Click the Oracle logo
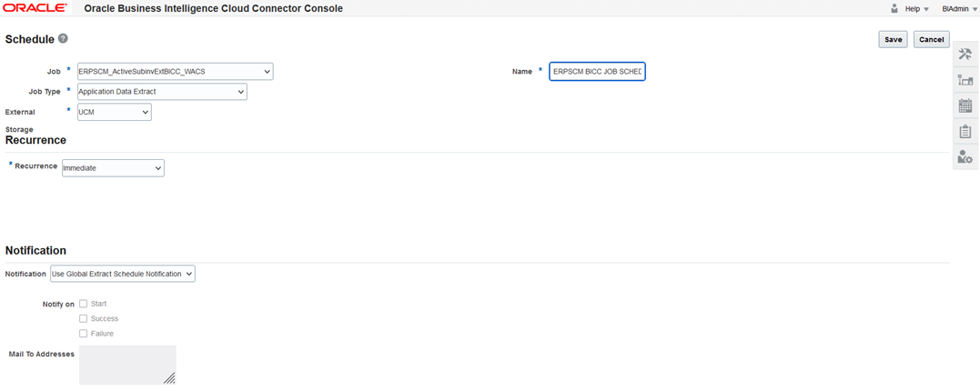The height and width of the screenshot is (391, 980). click(35, 8)
